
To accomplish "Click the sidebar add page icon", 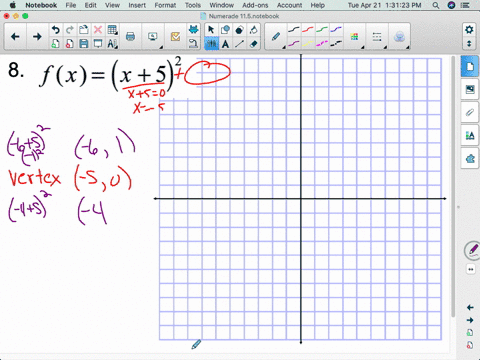I will pyautogui.click(x=470, y=333).
